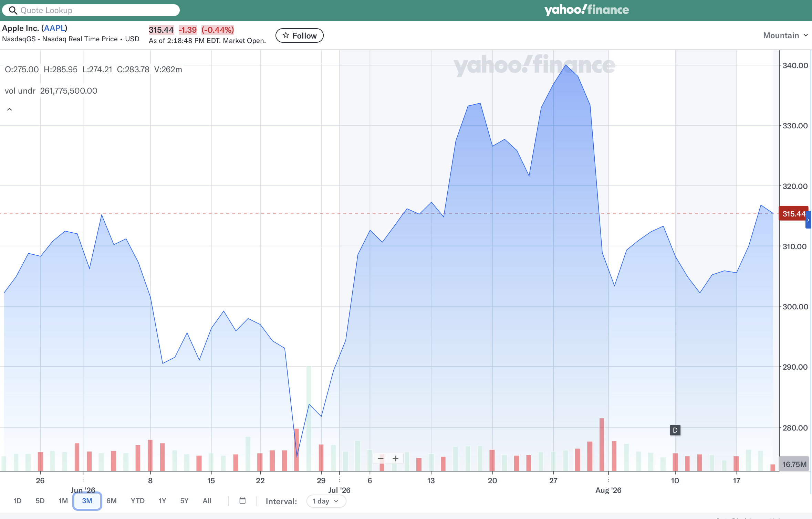
Task: Select the 1M time range
Action: tap(63, 501)
